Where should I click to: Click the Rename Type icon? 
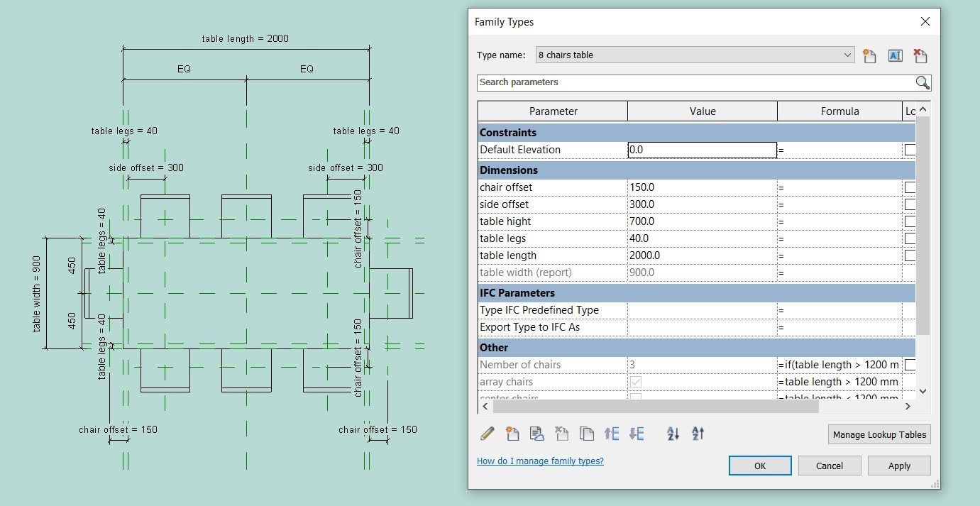(895, 56)
